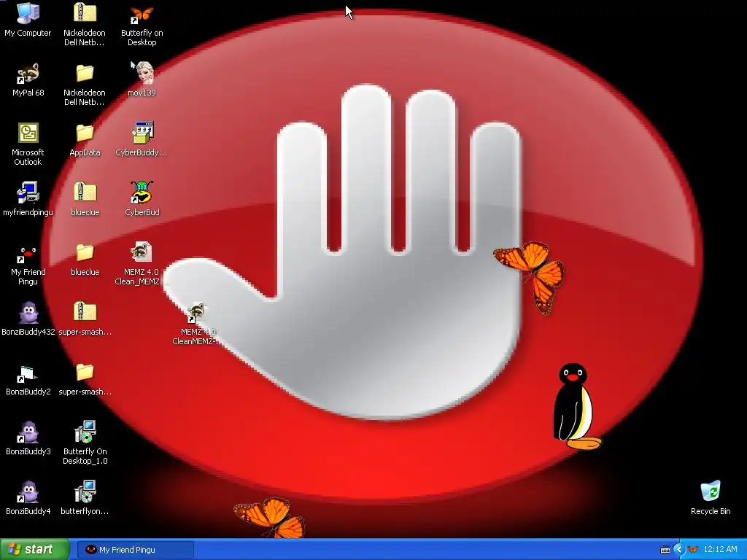Select the Nickelodeon Dell Netb zipped folder
Image resolution: width=747 pixels, height=560 pixels.
[x=85, y=24]
